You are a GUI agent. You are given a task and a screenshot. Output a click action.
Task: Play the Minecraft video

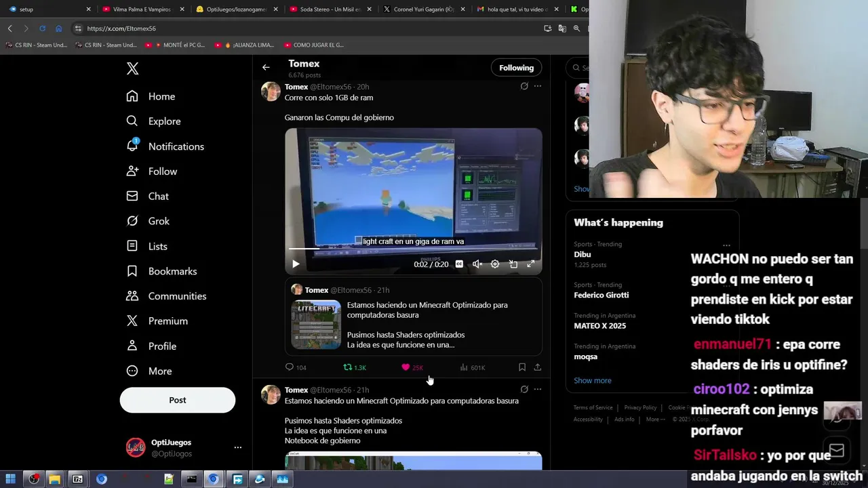[x=296, y=264]
